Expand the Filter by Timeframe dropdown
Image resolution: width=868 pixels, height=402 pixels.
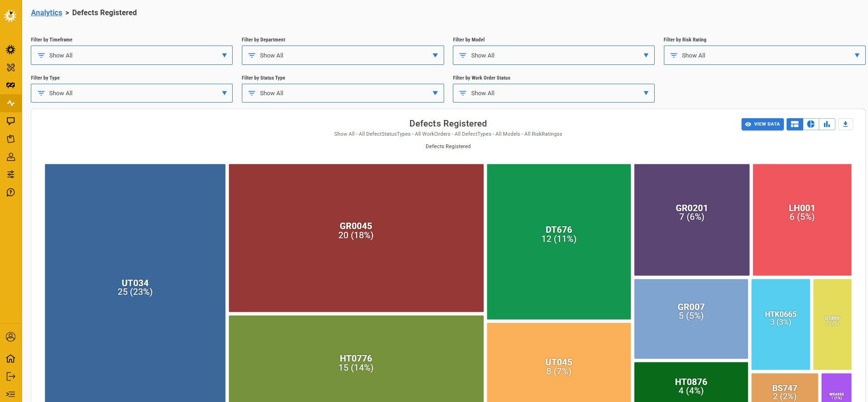tap(131, 55)
